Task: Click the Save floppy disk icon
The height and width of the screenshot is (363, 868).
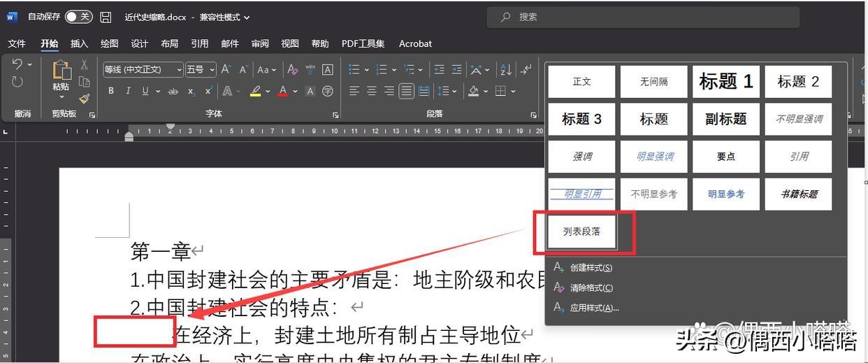Action: point(106,17)
